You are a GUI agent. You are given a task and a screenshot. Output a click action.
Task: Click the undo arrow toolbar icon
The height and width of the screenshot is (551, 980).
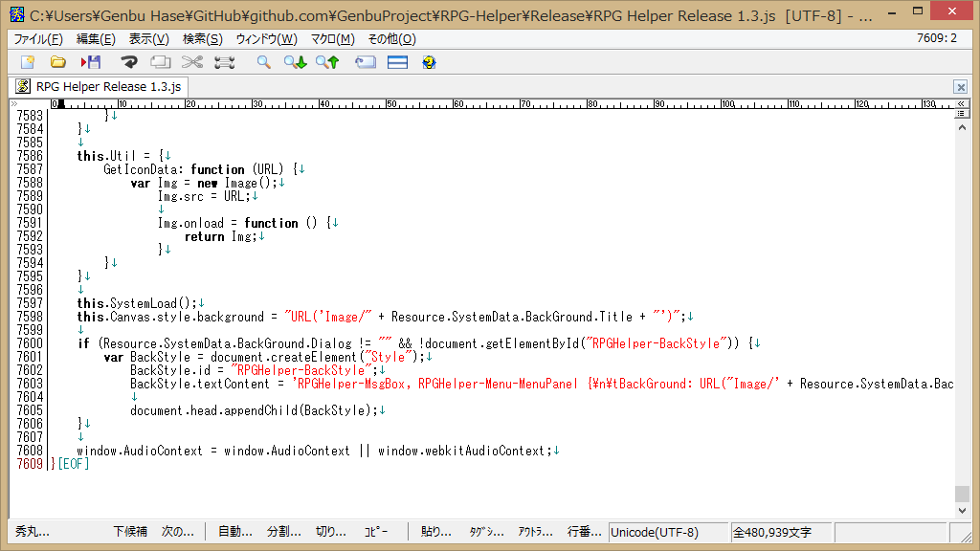click(128, 62)
